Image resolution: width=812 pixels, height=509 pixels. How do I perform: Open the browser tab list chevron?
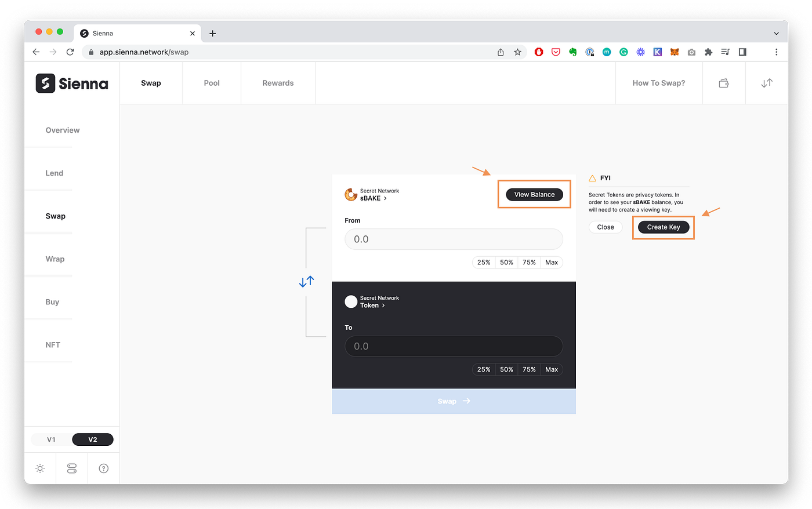pyautogui.click(x=776, y=33)
